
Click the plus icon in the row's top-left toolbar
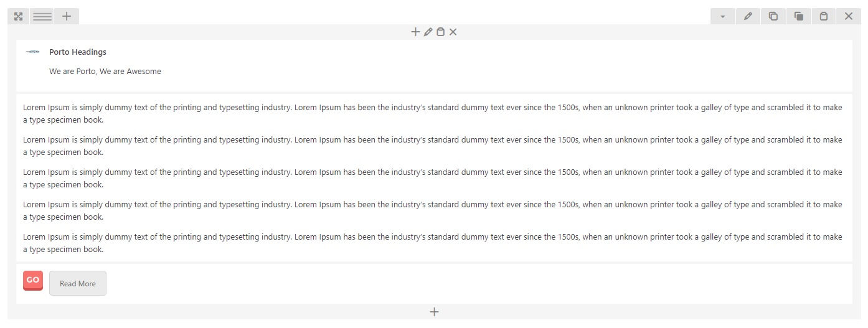(67, 16)
